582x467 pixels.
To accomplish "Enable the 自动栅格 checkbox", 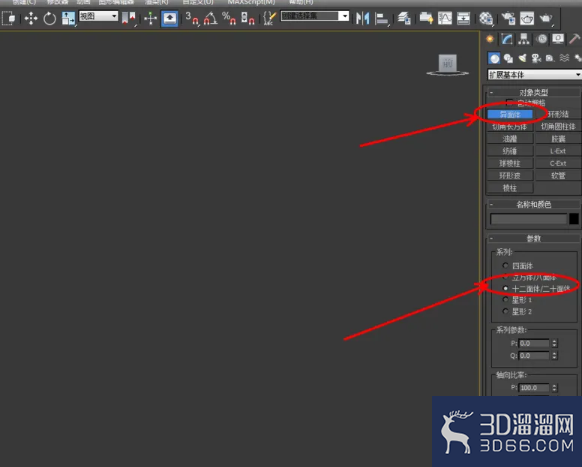I will pos(510,102).
